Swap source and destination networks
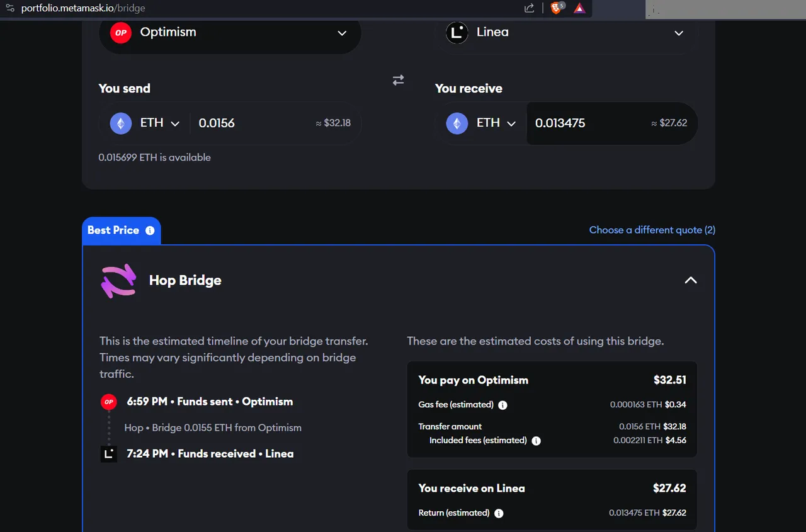The width and height of the screenshot is (806, 532). (398, 80)
